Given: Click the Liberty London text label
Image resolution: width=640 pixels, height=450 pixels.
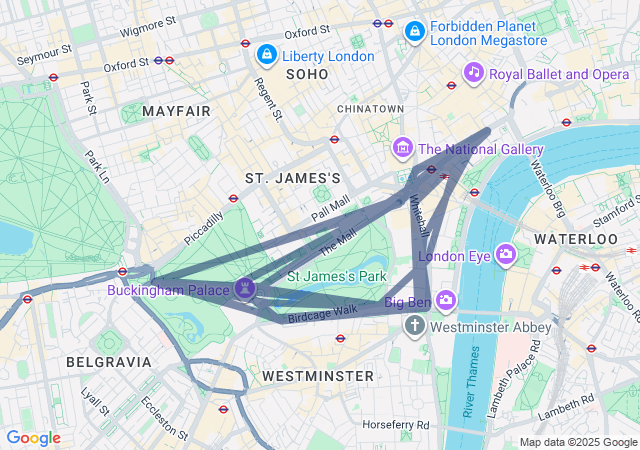Looking at the screenshot, I should point(328,56).
